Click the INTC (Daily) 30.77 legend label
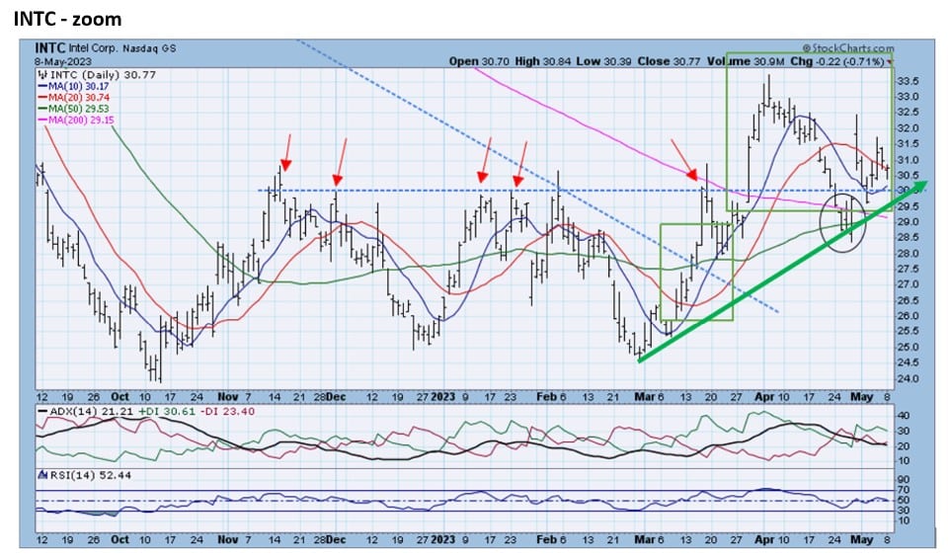This screenshot has height=560, width=950. (x=103, y=74)
